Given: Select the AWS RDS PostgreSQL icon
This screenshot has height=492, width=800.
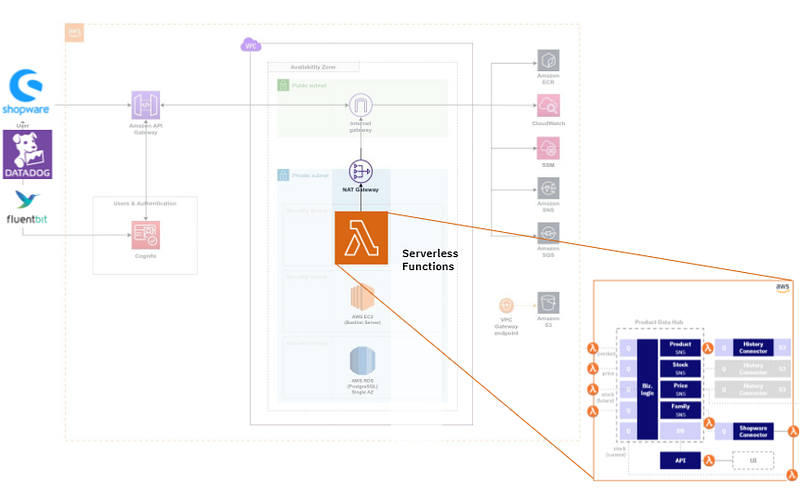Looking at the screenshot, I should click(362, 360).
